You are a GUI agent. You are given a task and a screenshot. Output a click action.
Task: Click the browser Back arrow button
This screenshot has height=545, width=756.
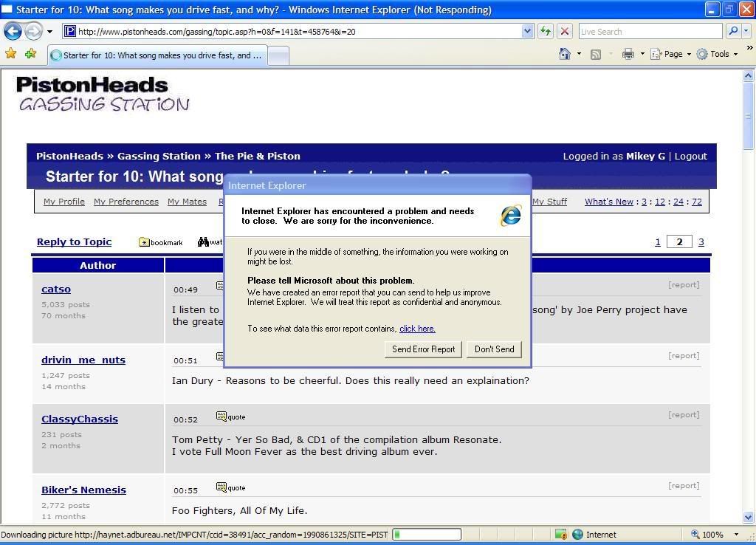click(13, 32)
